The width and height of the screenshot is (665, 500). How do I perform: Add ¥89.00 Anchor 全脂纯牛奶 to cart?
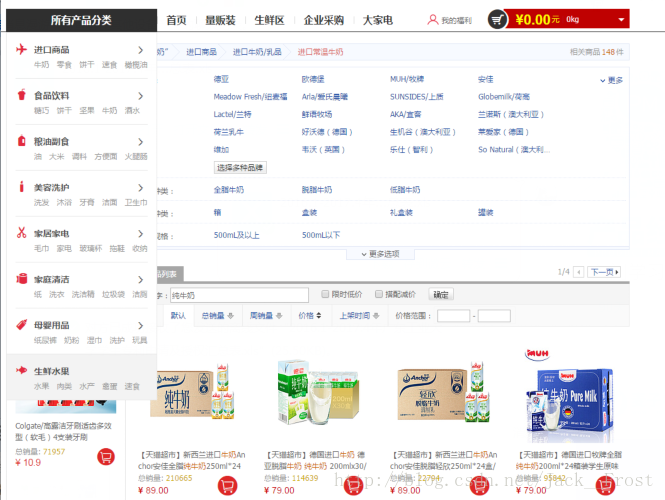tap(227, 486)
